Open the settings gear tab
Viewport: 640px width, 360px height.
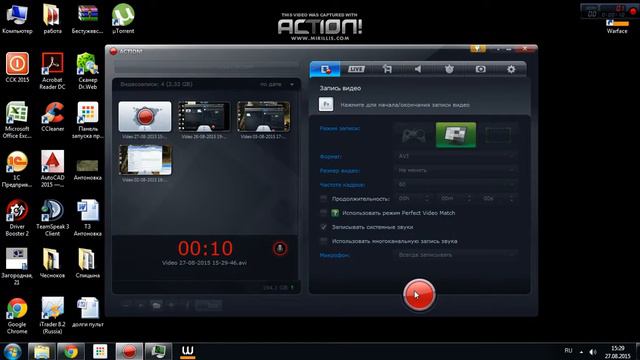click(x=511, y=69)
